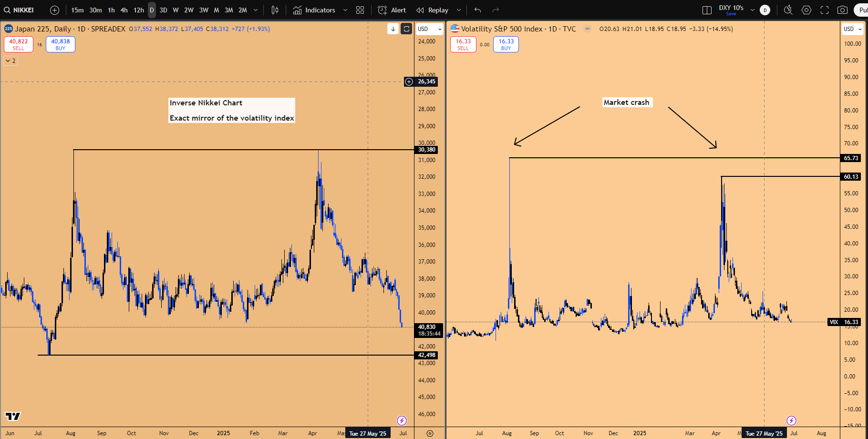
Task: Click the add symbol plus circle icon
Action: click(54, 10)
